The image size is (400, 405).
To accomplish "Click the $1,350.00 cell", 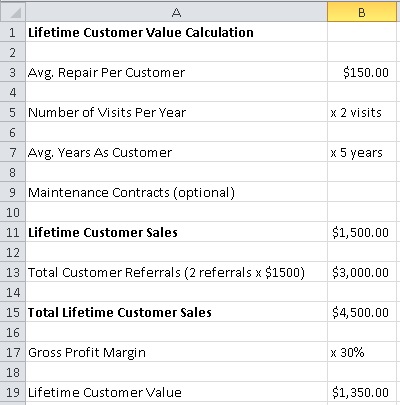I will point(362,392).
